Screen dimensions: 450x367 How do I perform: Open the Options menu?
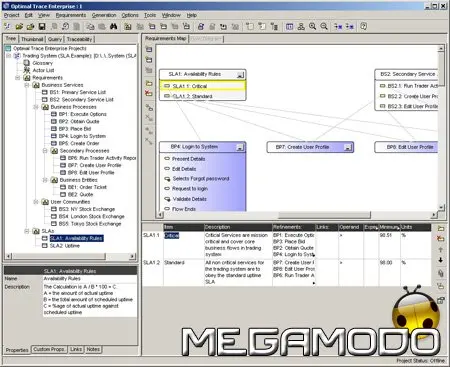pos(130,15)
